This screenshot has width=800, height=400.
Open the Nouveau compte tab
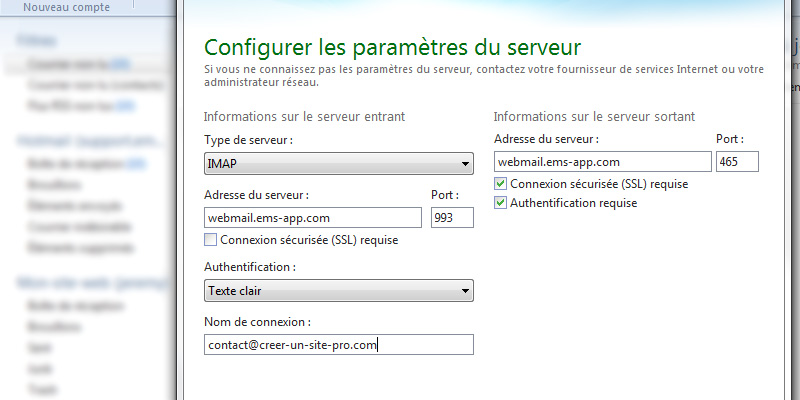click(66, 7)
